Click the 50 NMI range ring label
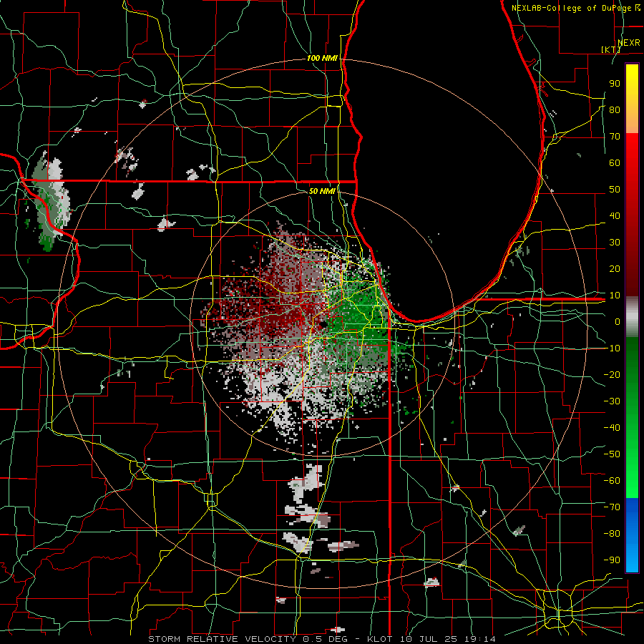This screenshot has height=644, width=644. coord(322,191)
